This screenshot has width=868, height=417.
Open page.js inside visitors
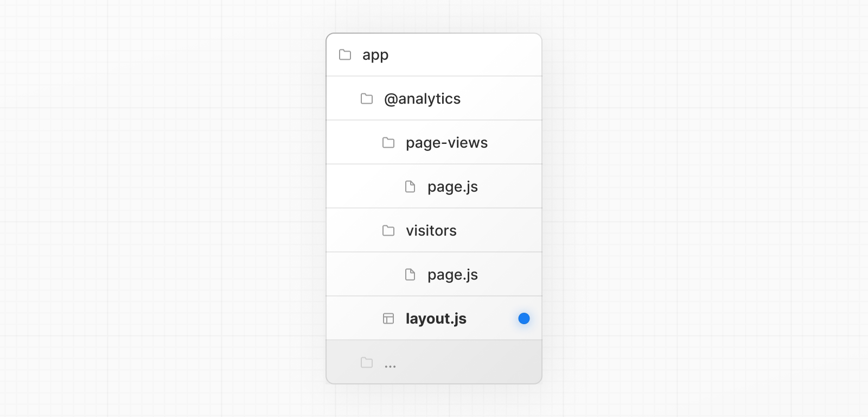tap(452, 275)
